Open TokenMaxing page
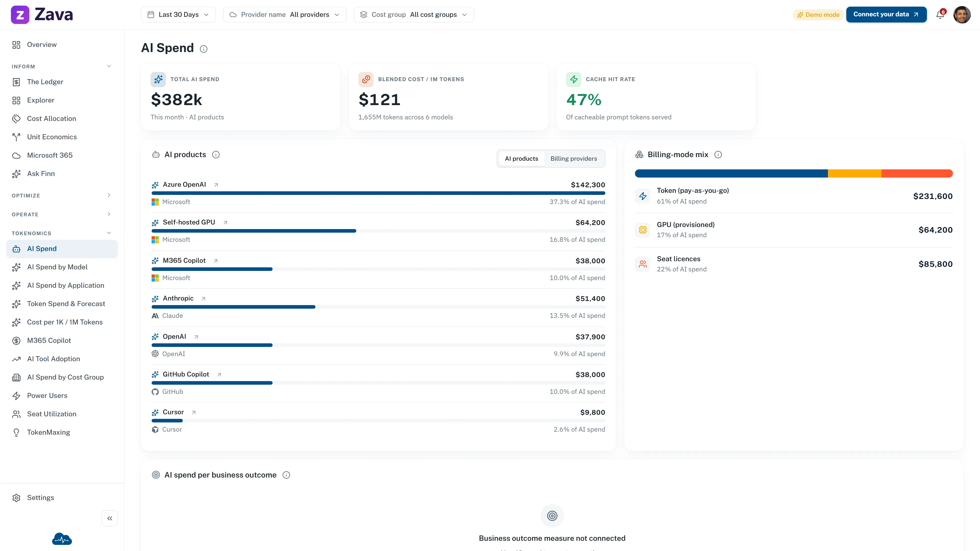This screenshot has height=551, width=980. tap(62, 432)
